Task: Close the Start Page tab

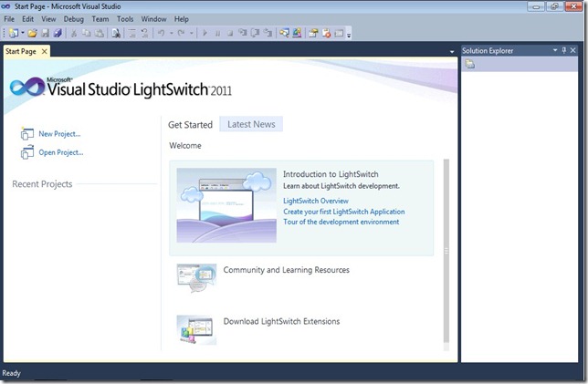Action: coord(44,51)
